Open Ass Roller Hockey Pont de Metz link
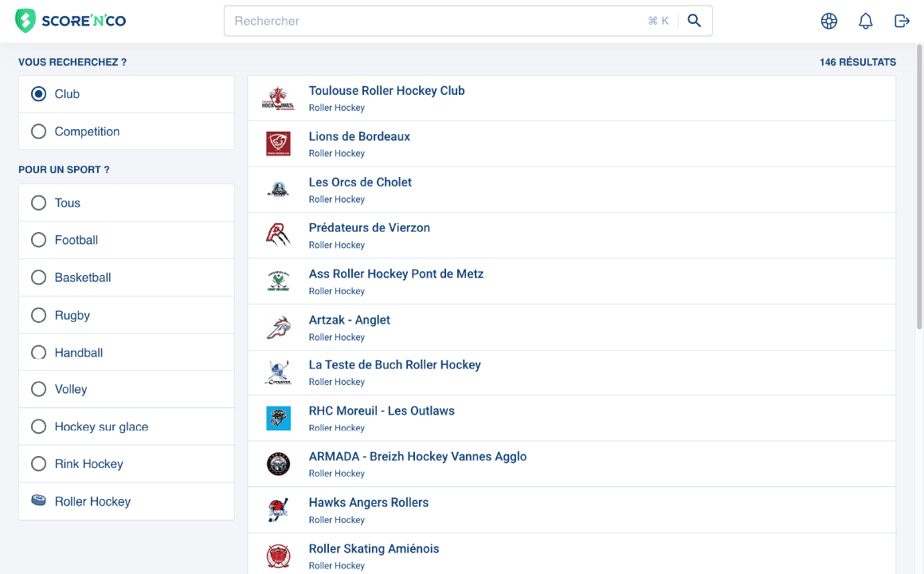Screen dimensions: 924x574 coord(396,273)
